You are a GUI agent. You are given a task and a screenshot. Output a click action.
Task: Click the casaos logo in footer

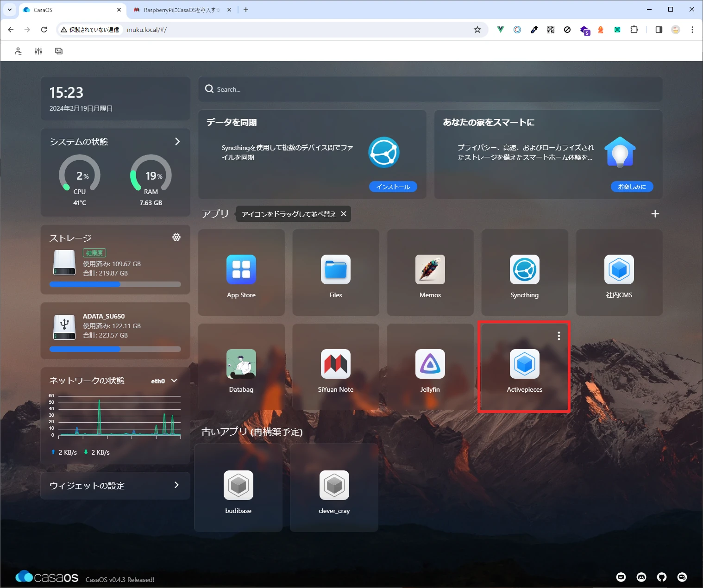[47, 577]
